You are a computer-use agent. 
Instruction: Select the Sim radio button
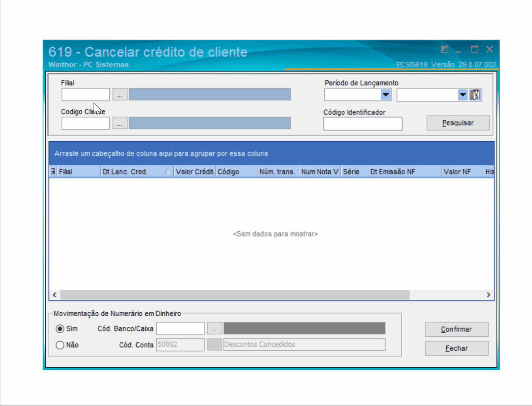pyautogui.click(x=60, y=329)
